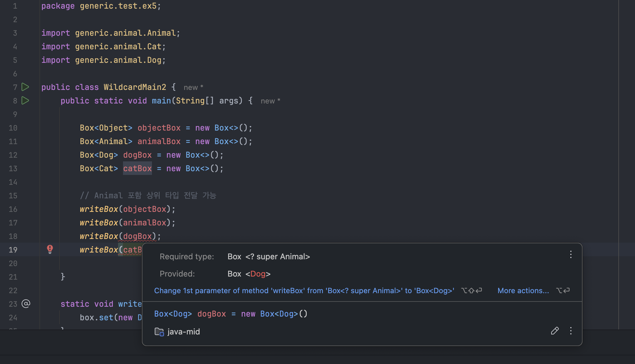
Task: Click the run icon beside WildcardMain2 class
Action: [x=25, y=87]
